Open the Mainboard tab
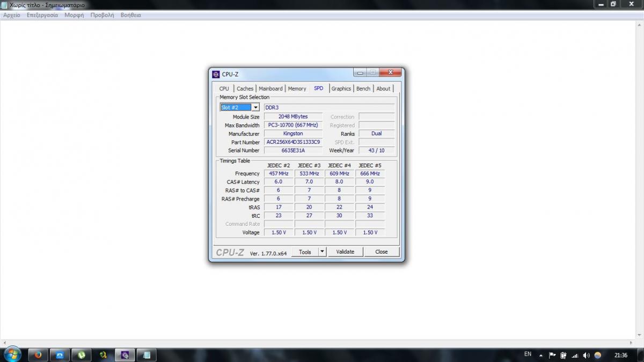This screenshot has height=362, width=644. coord(270,88)
